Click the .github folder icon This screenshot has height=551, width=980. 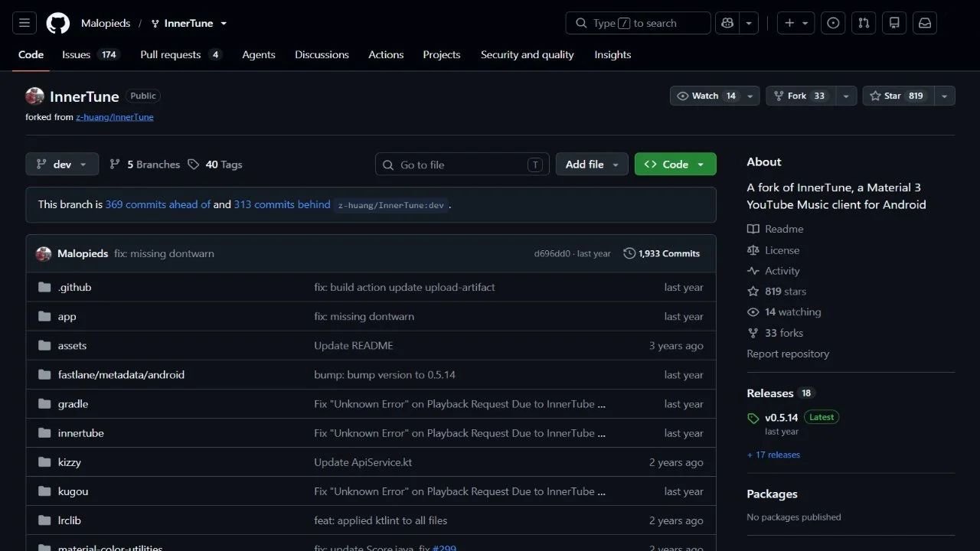[x=44, y=287]
